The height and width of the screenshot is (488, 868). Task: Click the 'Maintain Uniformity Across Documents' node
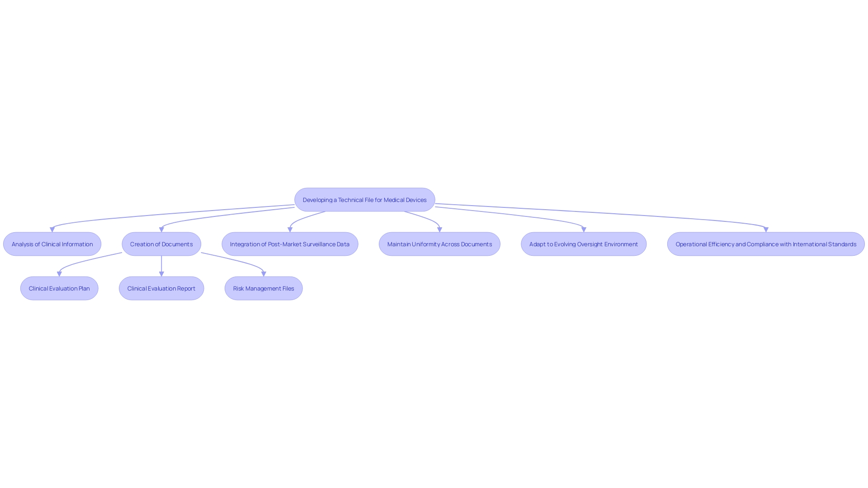(439, 244)
